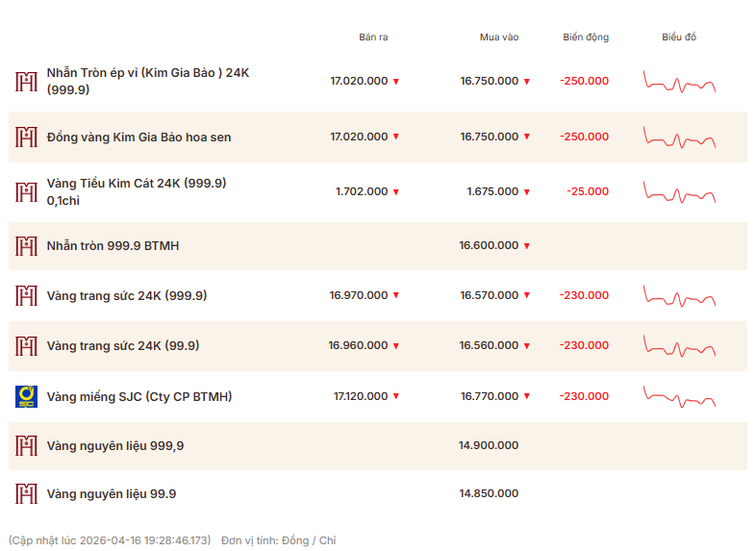Click the 14.900.000 buying price
Screen dimensions: 756x551
489,445
